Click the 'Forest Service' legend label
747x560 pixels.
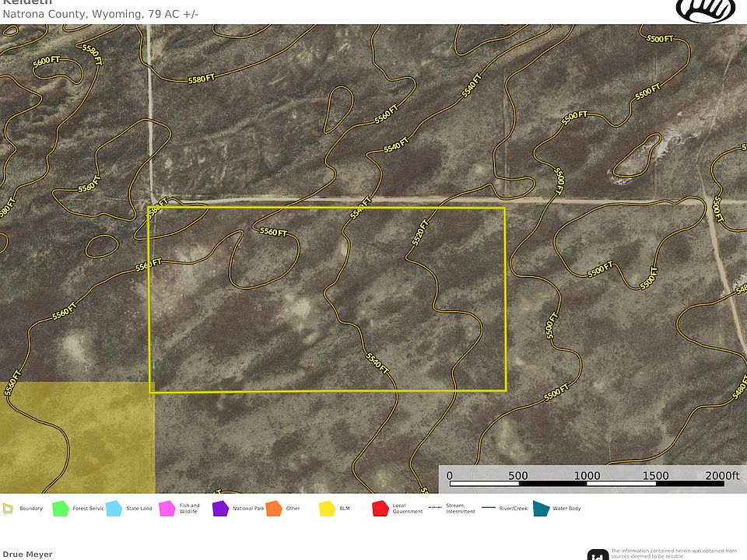(88, 509)
